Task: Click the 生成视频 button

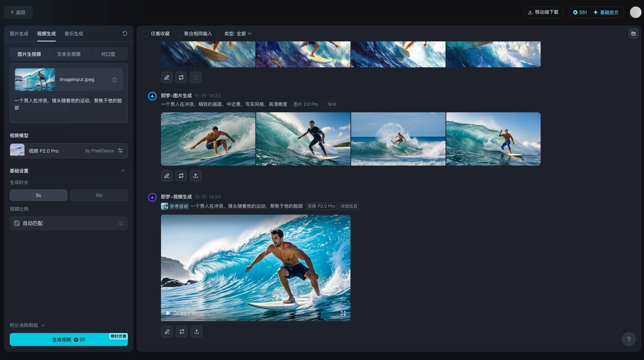Action: pyautogui.click(x=68, y=339)
